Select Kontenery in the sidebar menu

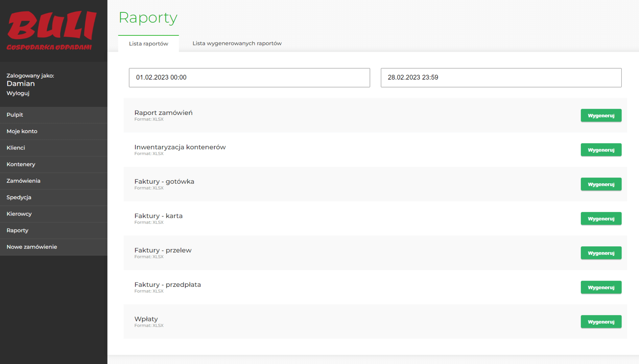pyautogui.click(x=21, y=164)
